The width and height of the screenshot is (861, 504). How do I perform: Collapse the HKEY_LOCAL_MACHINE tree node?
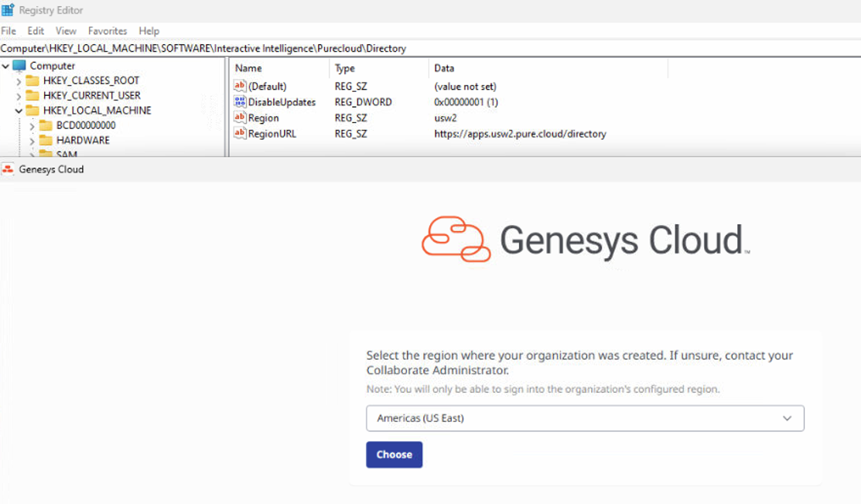(19, 111)
